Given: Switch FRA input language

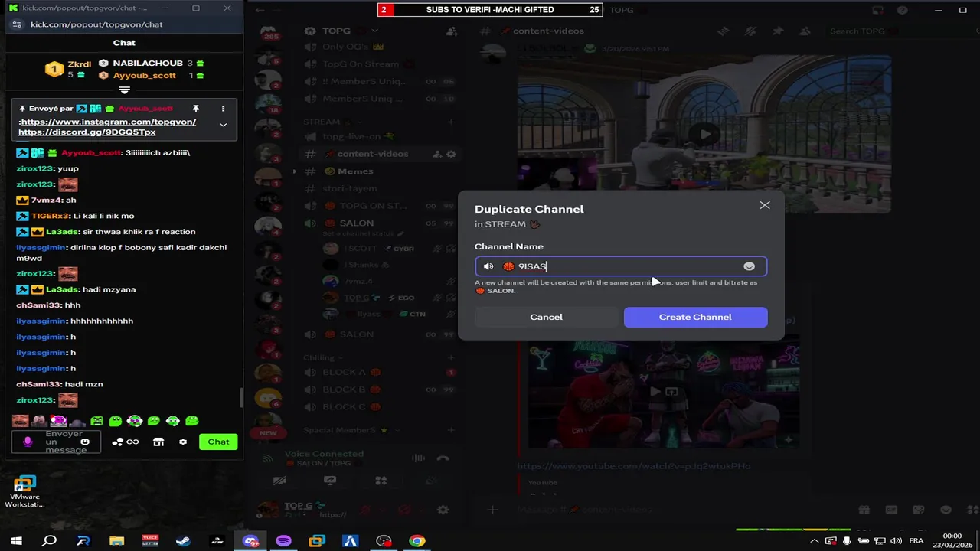Looking at the screenshot, I should tap(916, 541).
